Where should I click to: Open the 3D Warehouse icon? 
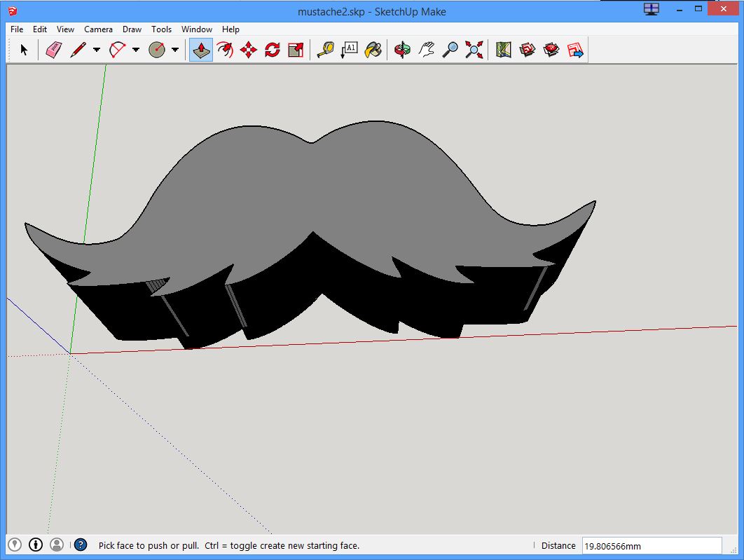[x=528, y=50]
